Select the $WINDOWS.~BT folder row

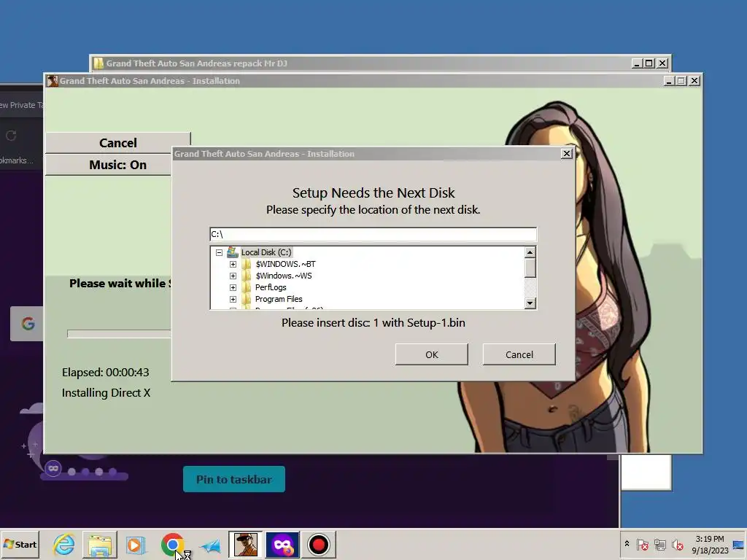(x=285, y=264)
